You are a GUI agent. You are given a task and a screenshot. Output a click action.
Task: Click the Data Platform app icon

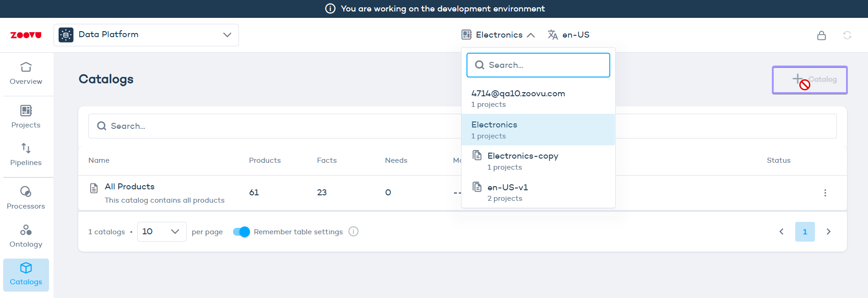pos(66,35)
